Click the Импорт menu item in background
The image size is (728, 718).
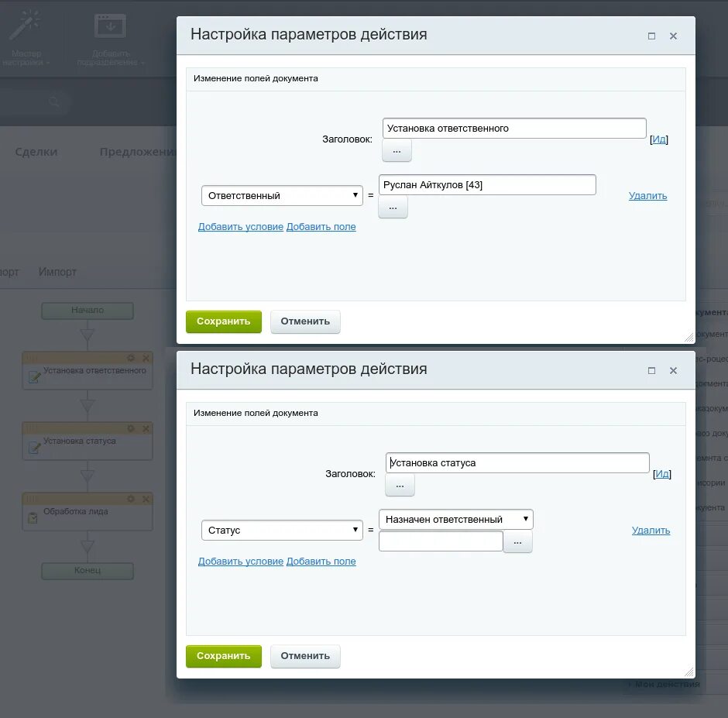[57, 272]
